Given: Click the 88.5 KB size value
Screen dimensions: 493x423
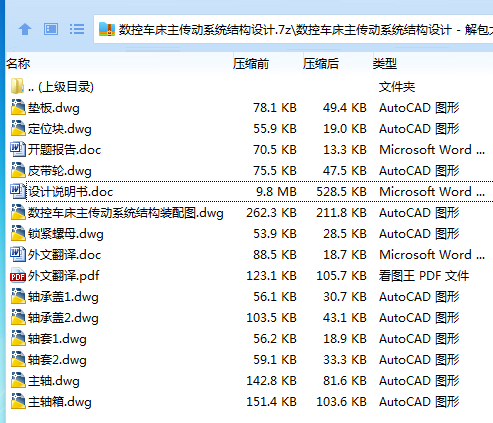Looking at the screenshot, I should click(x=275, y=255).
